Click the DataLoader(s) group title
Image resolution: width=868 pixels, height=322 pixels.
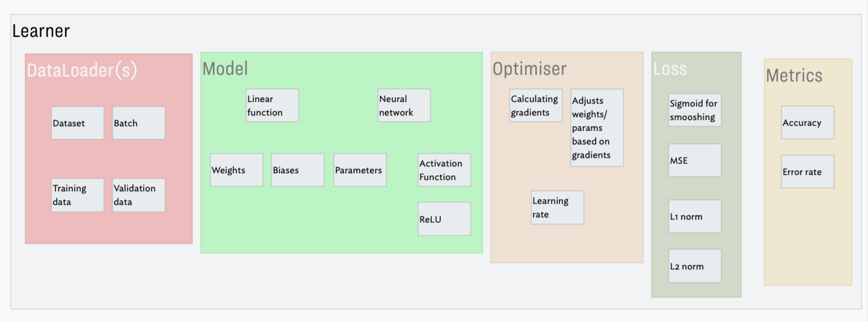pyautogui.click(x=82, y=71)
